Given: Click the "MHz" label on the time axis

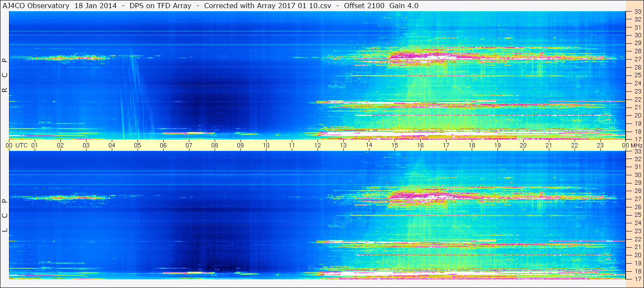Looking at the screenshot, I should 636,145.
